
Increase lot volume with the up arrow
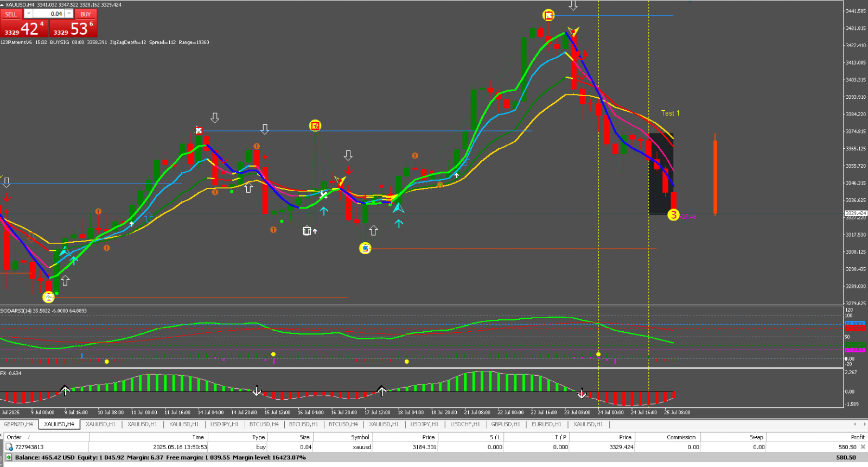pos(69,14)
